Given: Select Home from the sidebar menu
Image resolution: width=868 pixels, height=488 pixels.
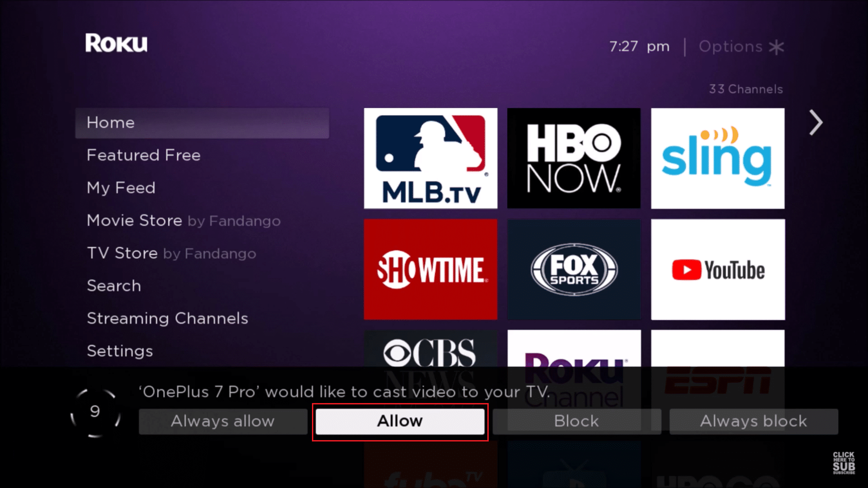Looking at the screenshot, I should tap(203, 122).
